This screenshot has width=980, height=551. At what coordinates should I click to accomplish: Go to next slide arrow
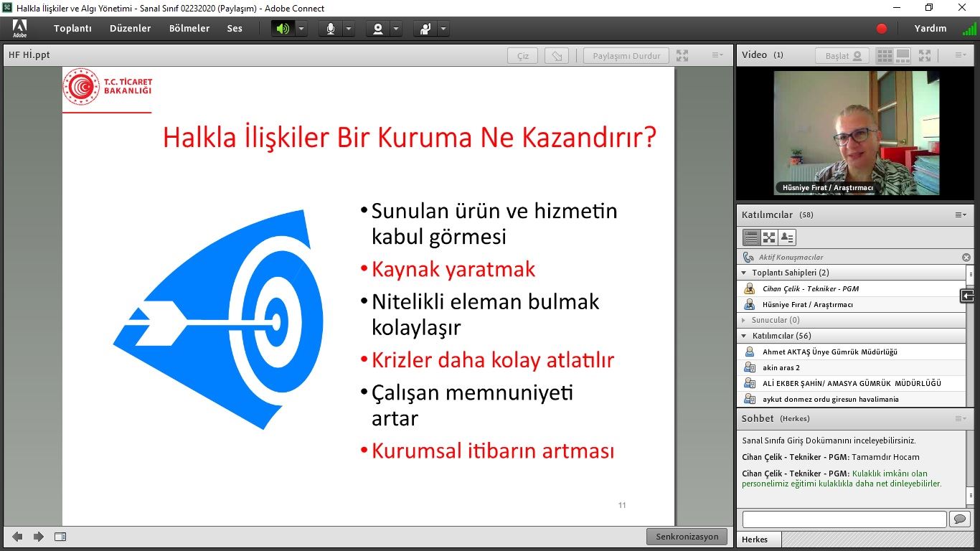[x=39, y=537]
